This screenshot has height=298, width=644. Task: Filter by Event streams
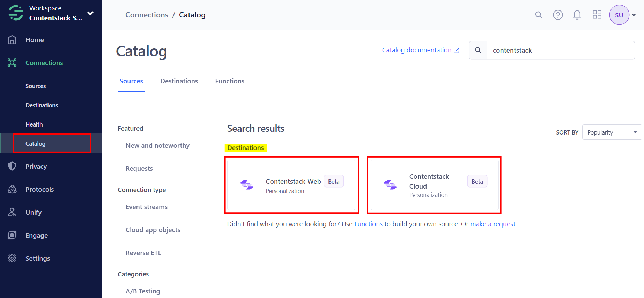point(147,207)
